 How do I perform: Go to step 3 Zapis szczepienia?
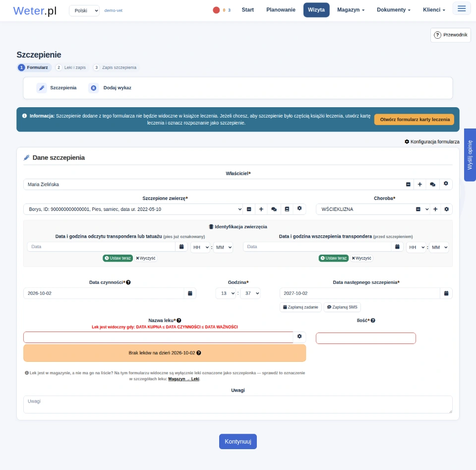click(x=115, y=67)
